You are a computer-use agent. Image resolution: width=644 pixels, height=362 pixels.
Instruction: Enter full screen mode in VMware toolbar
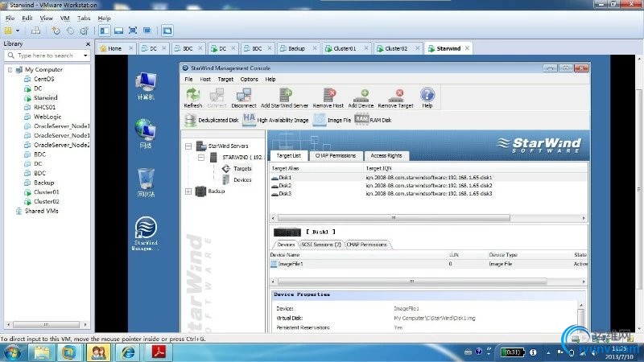point(133,31)
